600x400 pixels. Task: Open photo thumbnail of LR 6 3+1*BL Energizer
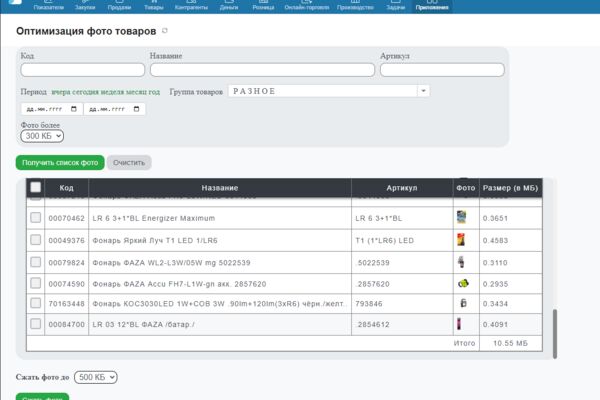[x=461, y=217]
